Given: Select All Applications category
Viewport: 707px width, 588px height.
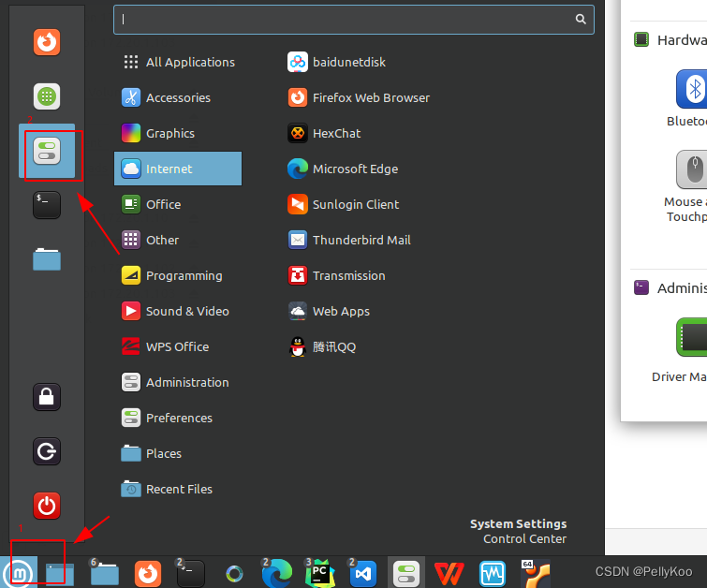Looking at the screenshot, I should pyautogui.click(x=178, y=62).
